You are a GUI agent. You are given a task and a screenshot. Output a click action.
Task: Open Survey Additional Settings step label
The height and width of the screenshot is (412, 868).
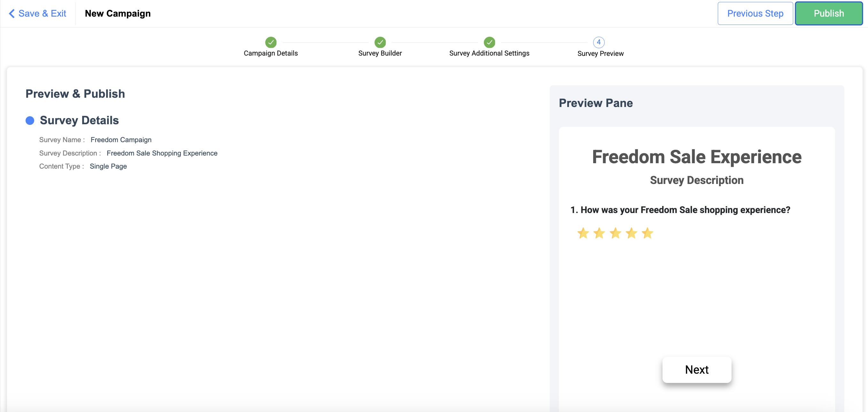click(x=489, y=53)
